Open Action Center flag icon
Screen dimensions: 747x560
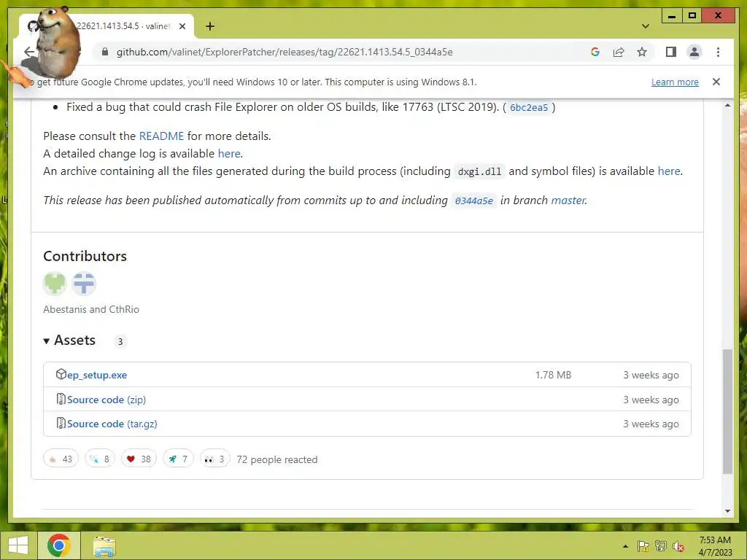(643, 546)
